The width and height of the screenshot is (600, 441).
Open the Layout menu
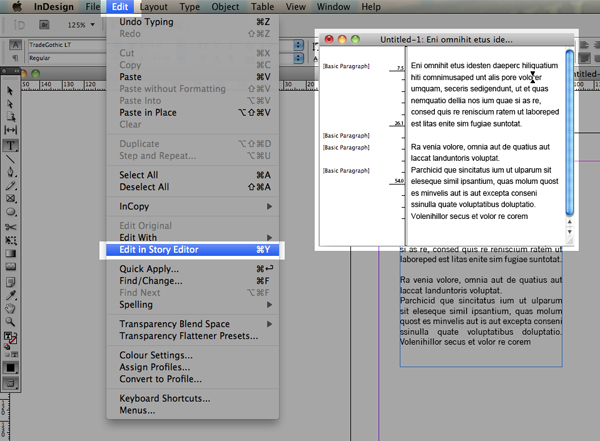click(x=153, y=7)
